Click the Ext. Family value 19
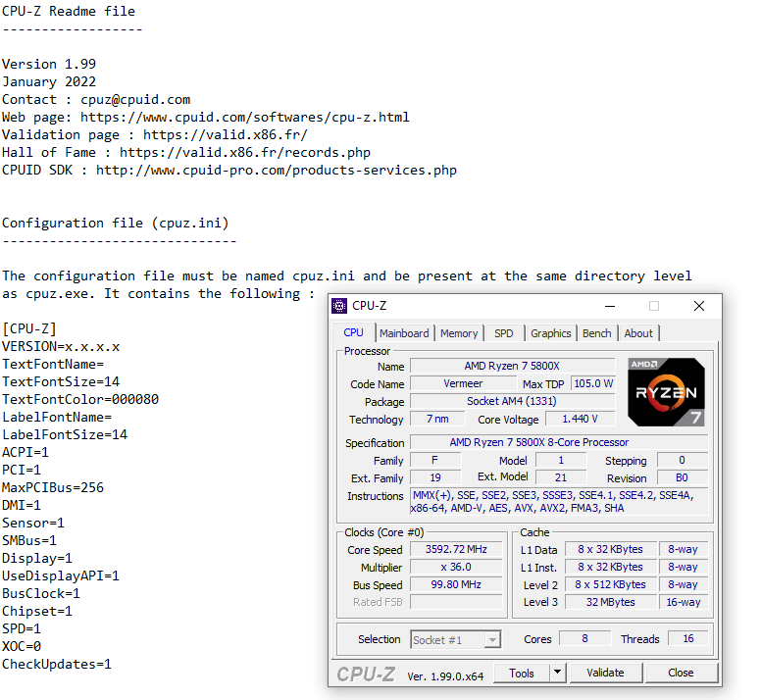 pos(435,477)
